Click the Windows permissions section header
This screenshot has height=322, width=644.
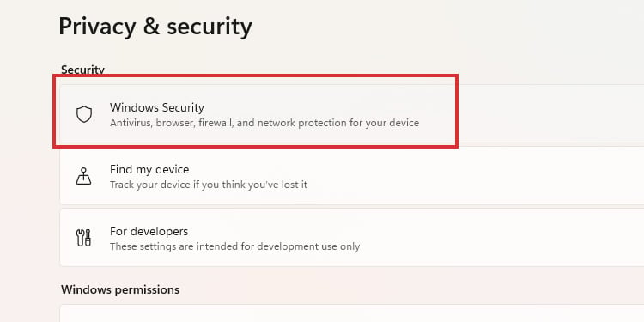tap(120, 289)
